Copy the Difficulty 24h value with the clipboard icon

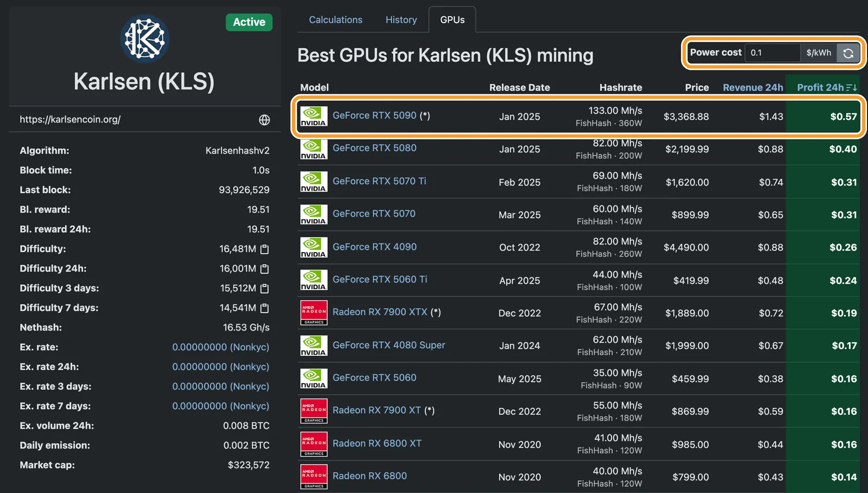pos(265,269)
